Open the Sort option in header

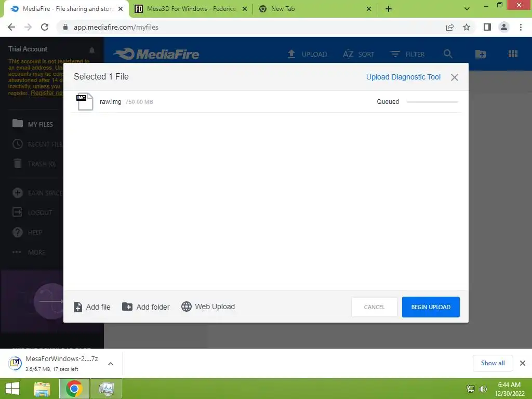(358, 54)
